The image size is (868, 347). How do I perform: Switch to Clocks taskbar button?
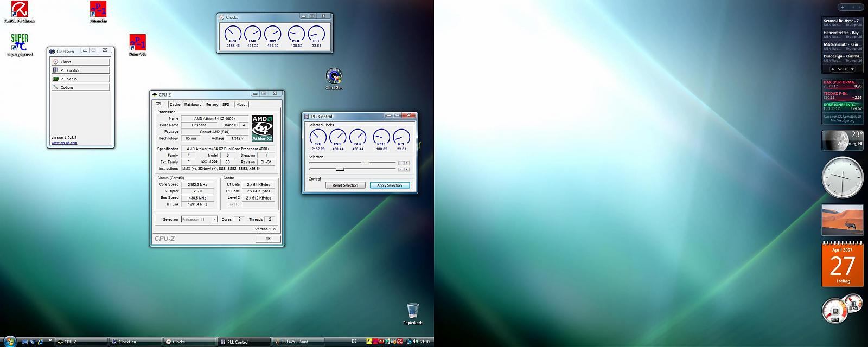(190, 342)
